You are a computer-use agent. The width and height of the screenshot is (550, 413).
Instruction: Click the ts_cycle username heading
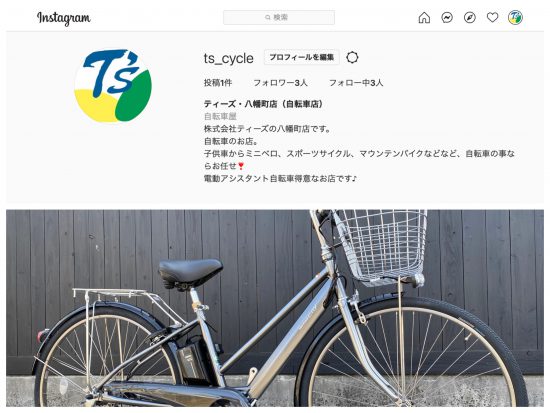point(229,58)
